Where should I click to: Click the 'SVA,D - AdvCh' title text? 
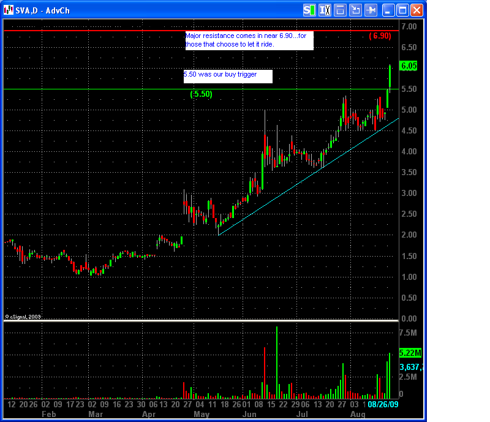click(43, 11)
